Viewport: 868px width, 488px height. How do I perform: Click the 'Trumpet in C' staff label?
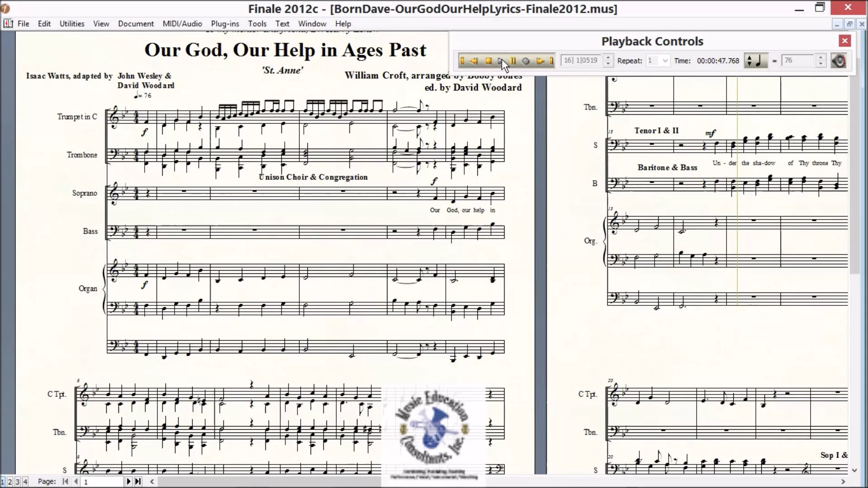pyautogui.click(x=77, y=117)
